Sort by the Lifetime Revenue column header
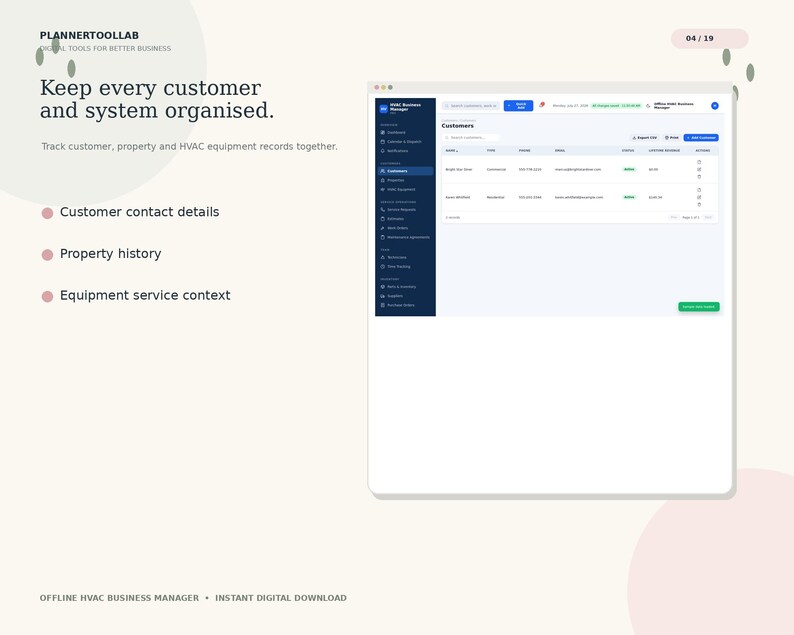 [664, 150]
